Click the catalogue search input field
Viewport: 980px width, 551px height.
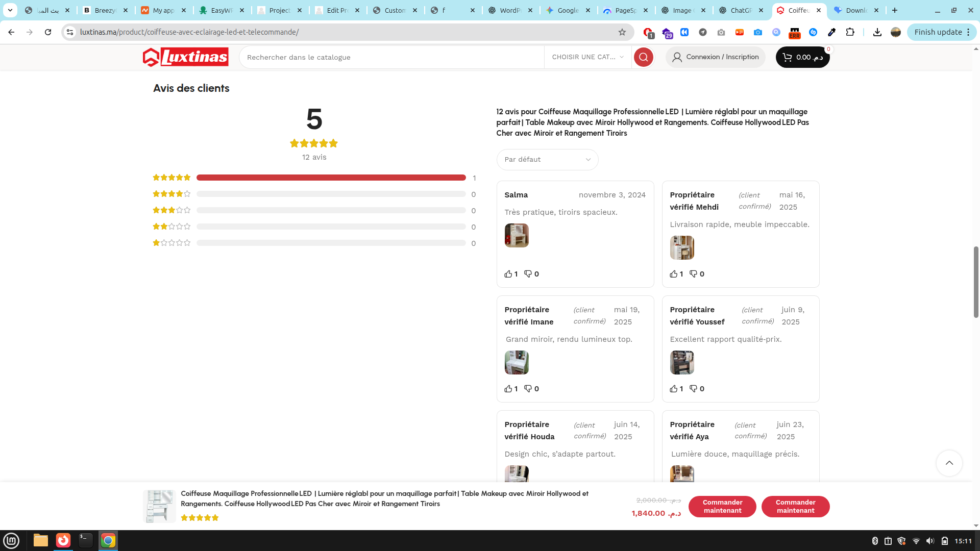391,57
